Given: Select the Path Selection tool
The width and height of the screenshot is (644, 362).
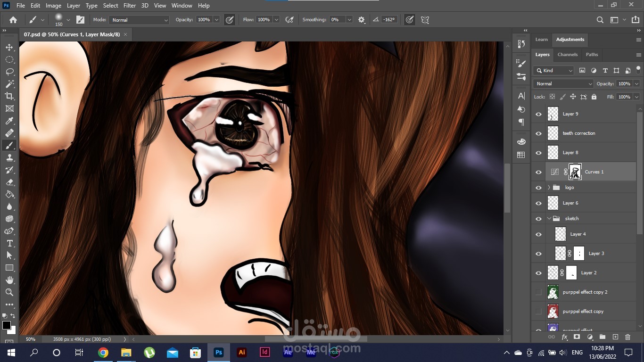Looking at the screenshot, I should pos(9,255).
